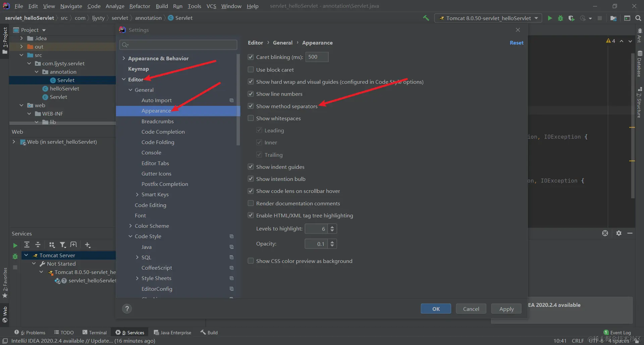Click the Settings search field
Viewport: 644px width, 345px height.
[x=178, y=45]
